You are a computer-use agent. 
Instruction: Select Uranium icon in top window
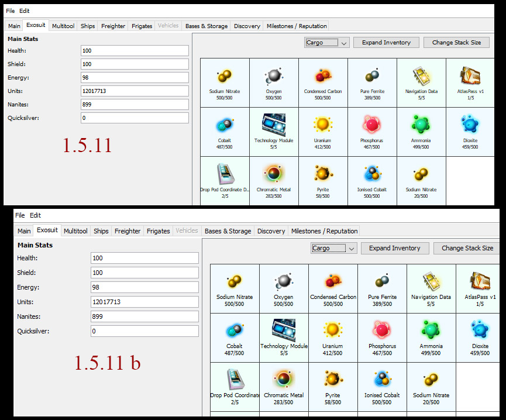323,125
